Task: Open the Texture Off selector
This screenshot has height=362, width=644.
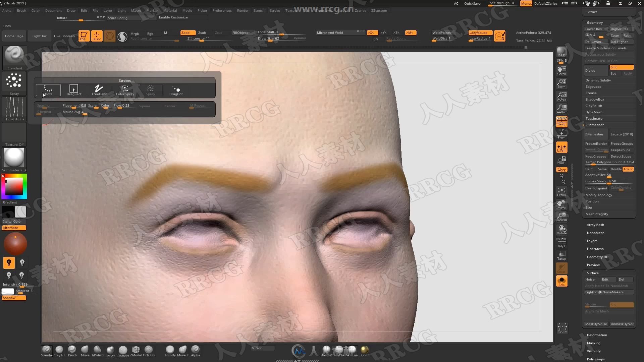Action: 14,134
